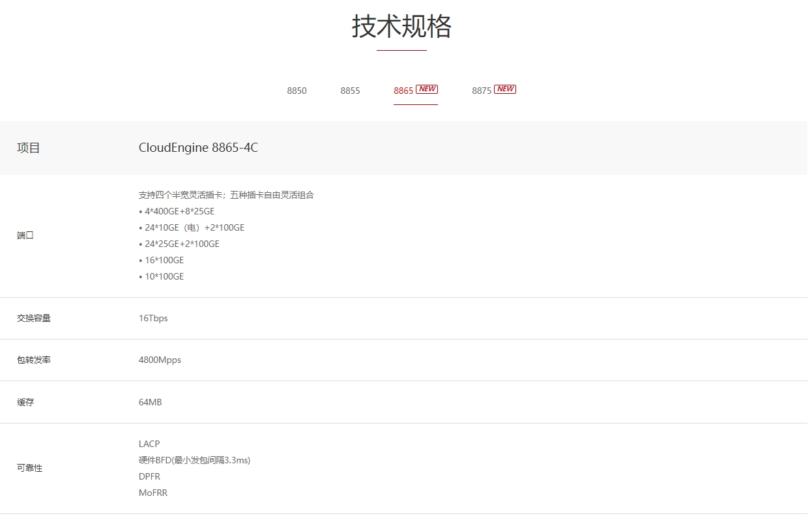Click the 交换容量 row label
812x520 pixels.
pos(34,319)
